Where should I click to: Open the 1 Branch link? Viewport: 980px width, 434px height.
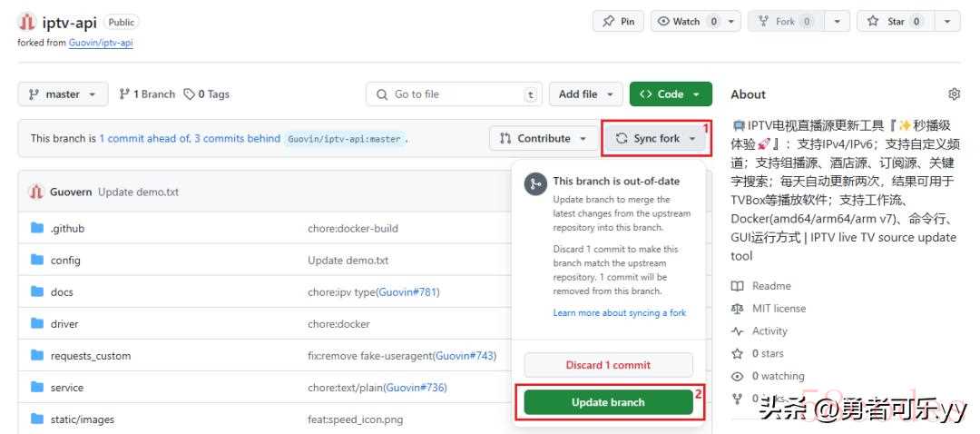point(148,94)
